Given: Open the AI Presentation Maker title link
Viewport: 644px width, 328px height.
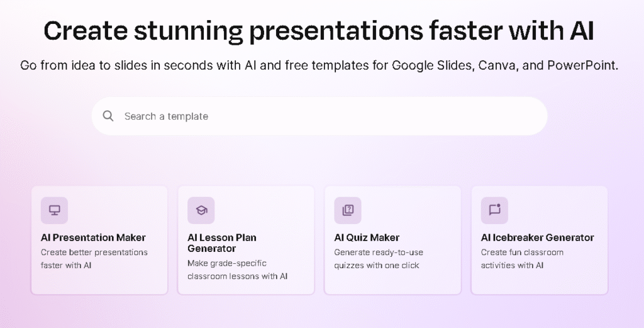Looking at the screenshot, I should [93, 237].
